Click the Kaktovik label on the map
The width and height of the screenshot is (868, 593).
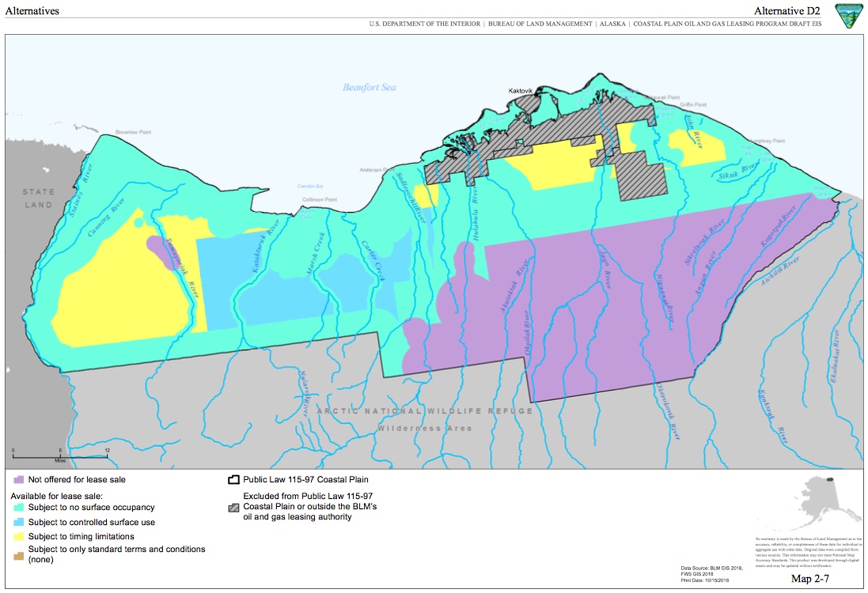click(523, 91)
